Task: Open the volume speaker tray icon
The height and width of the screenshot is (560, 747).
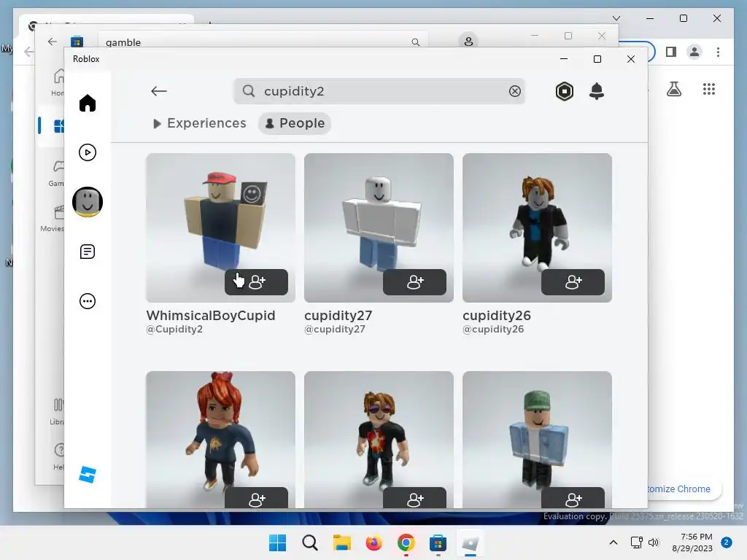Action: 654,542
